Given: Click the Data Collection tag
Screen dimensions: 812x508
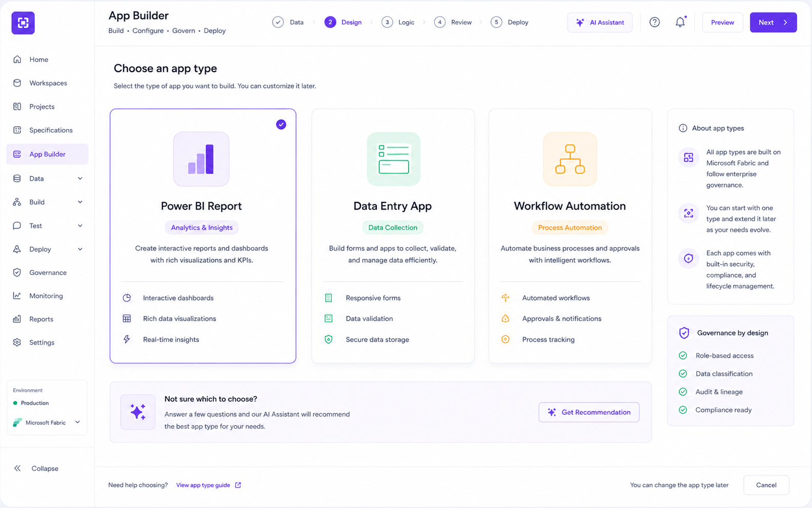Looking at the screenshot, I should pyautogui.click(x=393, y=227).
